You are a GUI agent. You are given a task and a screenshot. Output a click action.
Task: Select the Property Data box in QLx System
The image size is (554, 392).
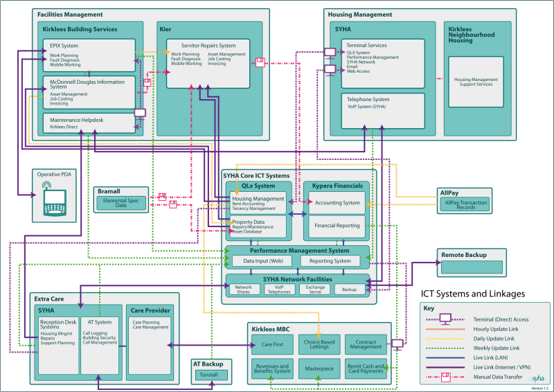tap(258, 226)
